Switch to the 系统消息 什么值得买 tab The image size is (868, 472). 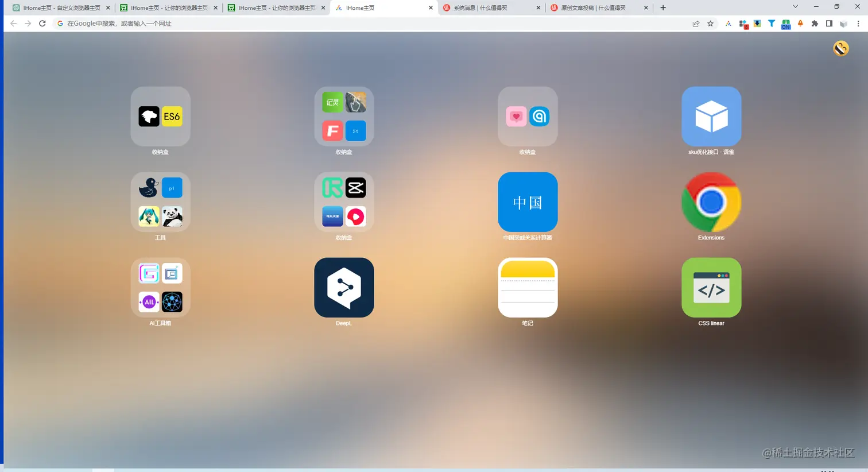(492, 8)
